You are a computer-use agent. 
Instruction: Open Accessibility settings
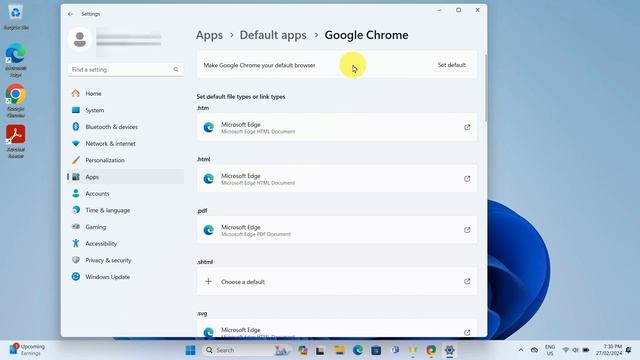coord(126,244)
